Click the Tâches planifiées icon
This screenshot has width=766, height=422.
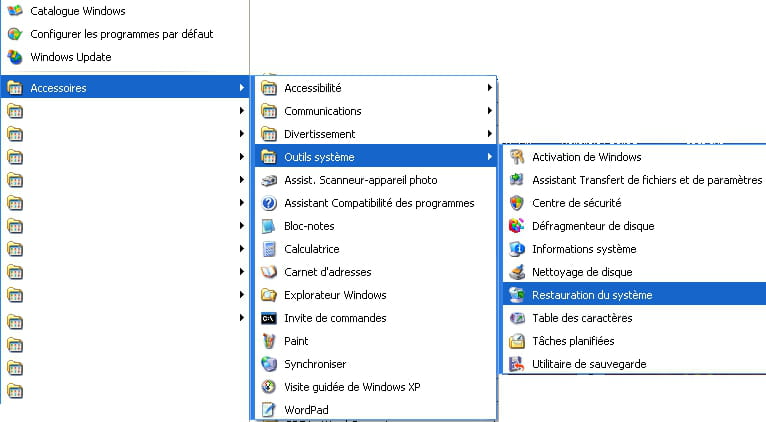[517, 341]
